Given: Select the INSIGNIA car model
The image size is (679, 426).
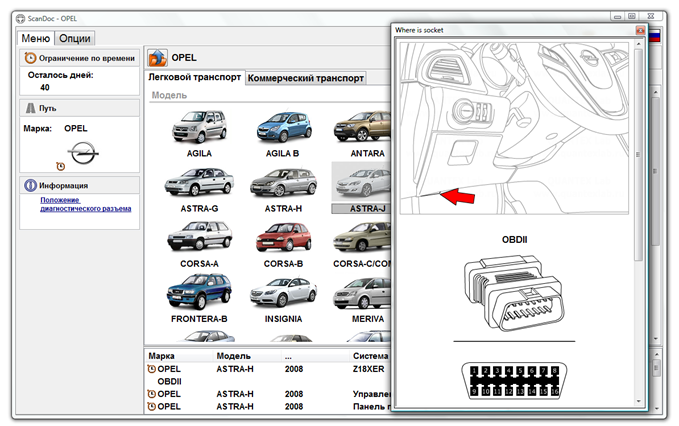Looking at the screenshot, I should pyautogui.click(x=283, y=300).
